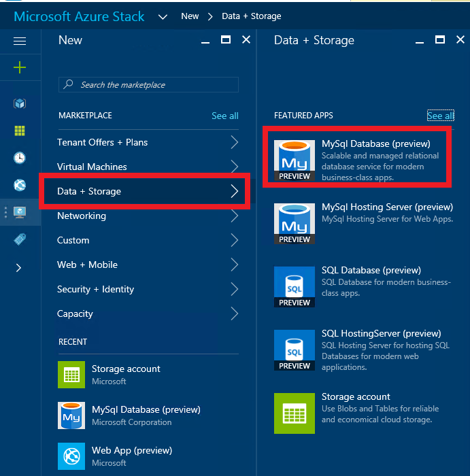This screenshot has height=476, width=470.
Task: Expand Web + Mobile chevron
Action: click(235, 265)
